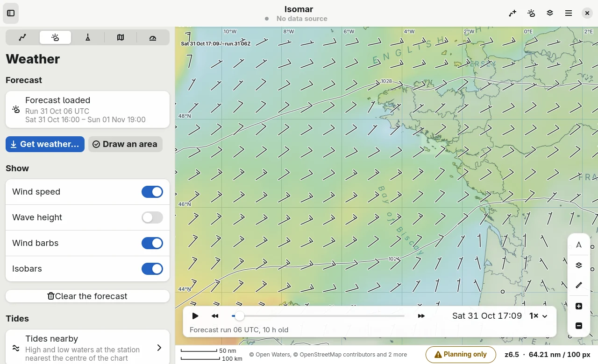Image resolution: width=598 pixels, height=364 pixels.
Task: Click the map attribution text
Action: click(328, 355)
